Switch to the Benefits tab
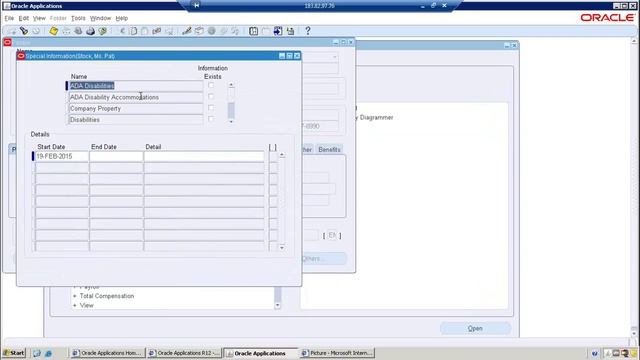Image resolution: width=640 pixels, height=360 pixels. [x=329, y=150]
